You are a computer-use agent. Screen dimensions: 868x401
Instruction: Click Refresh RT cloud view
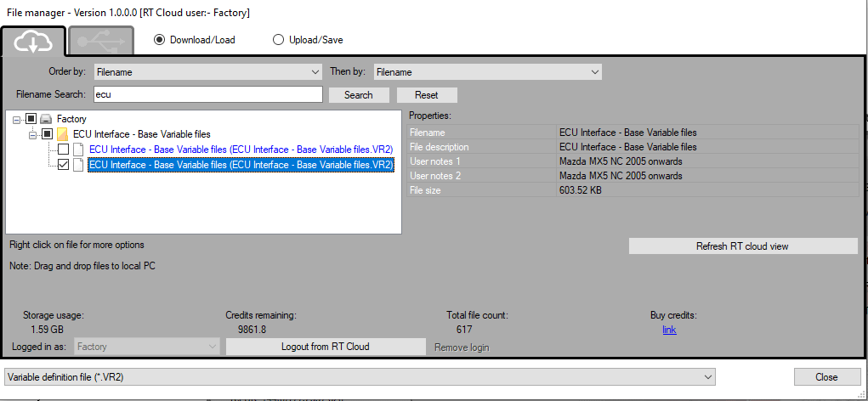pyautogui.click(x=742, y=246)
